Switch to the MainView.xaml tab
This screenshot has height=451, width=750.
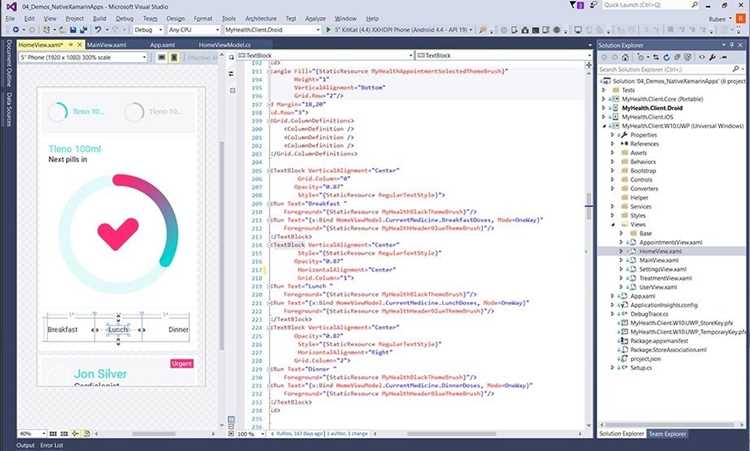point(106,44)
